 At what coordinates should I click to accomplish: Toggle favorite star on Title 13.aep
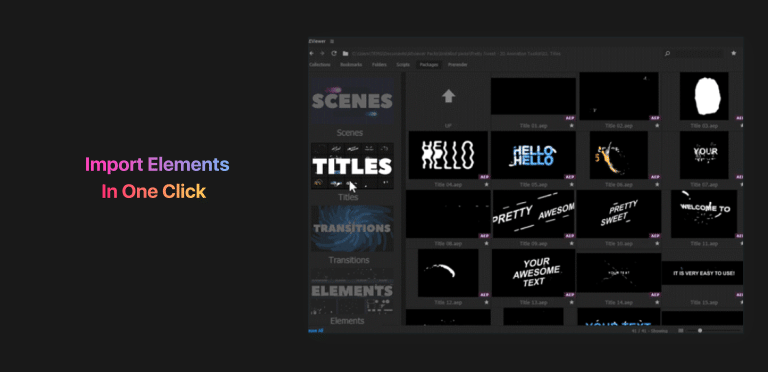point(572,302)
